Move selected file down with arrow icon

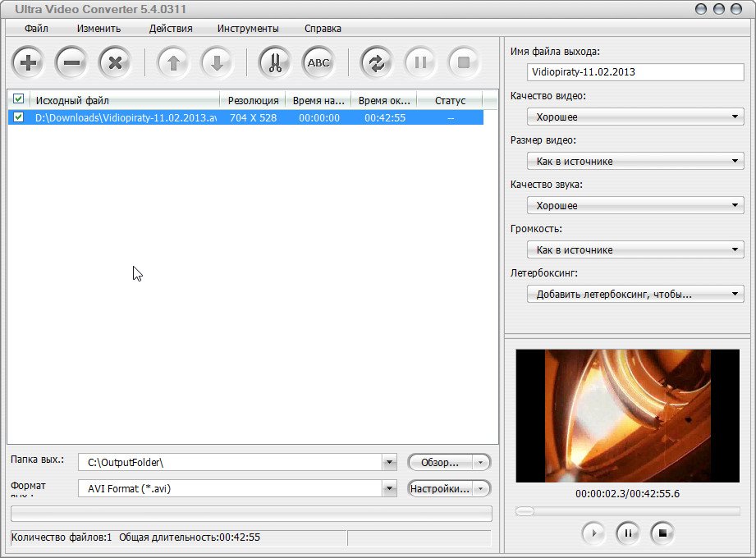(x=217, y=62)
